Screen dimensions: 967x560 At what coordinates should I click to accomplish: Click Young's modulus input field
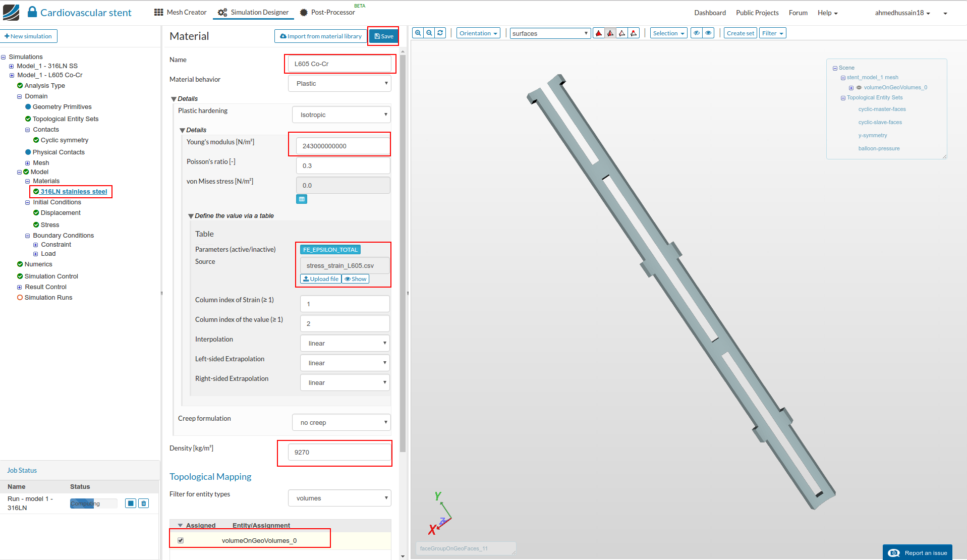tap(343, 146)
